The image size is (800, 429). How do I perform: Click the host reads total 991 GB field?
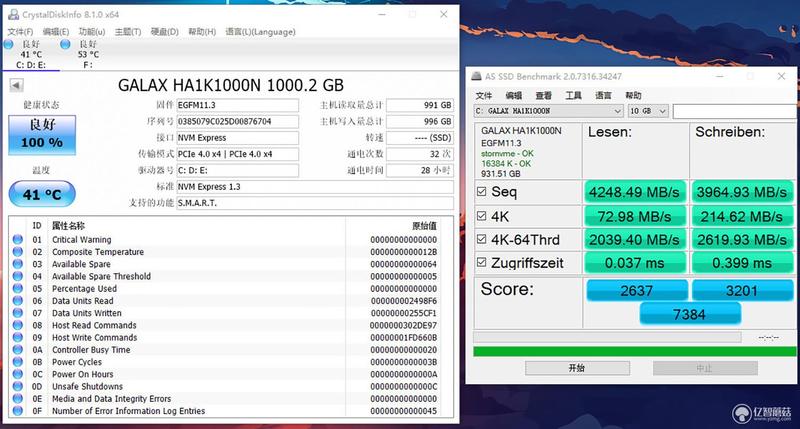click(x=420, y=105)
